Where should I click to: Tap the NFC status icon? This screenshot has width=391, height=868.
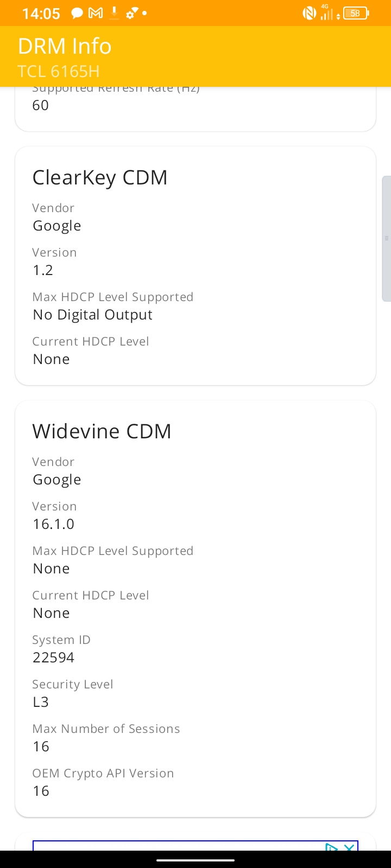tap(310, 13)
